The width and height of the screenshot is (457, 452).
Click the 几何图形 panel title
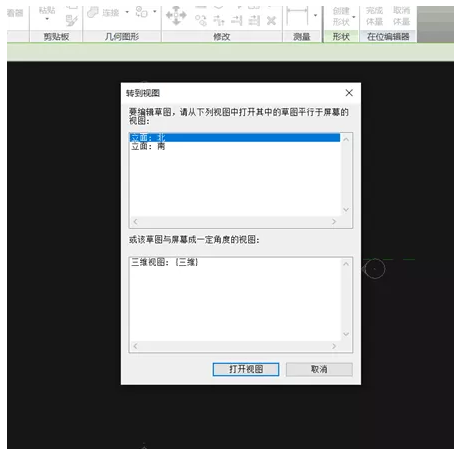click(x=122, y=37)
